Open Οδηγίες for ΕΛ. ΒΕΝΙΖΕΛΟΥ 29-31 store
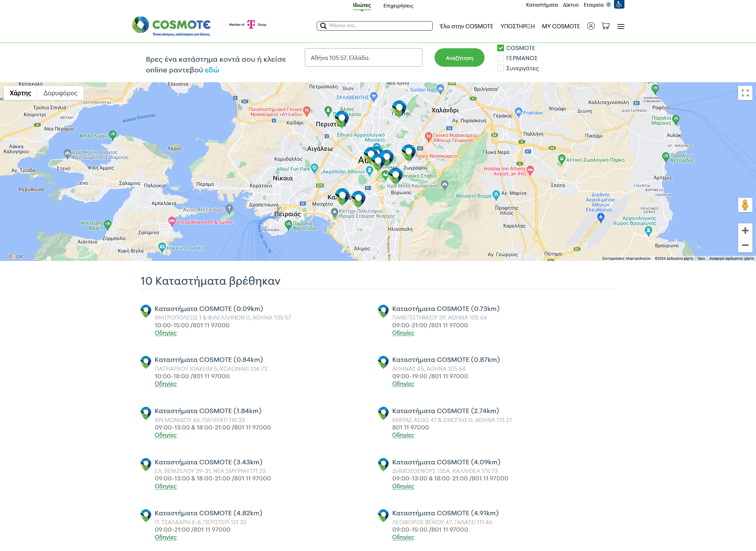The width and height of the screenshot is (756, 551). [165, 486]
